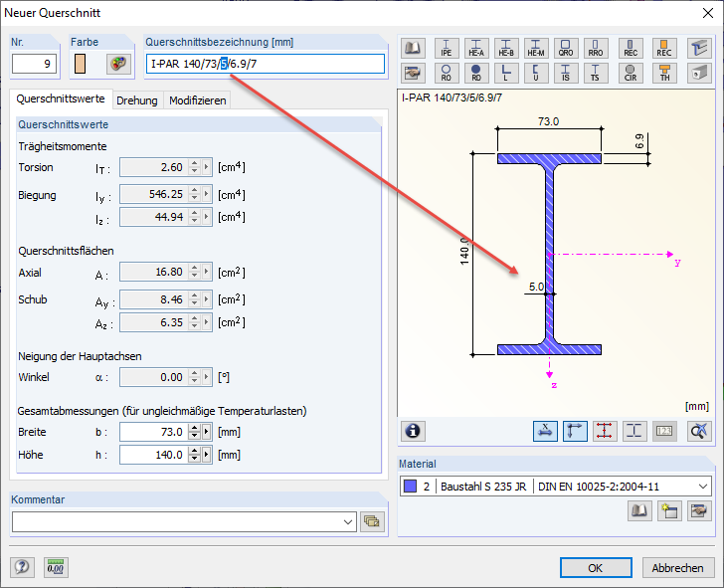Click the Winkel α value 0.00

point(154,377)
